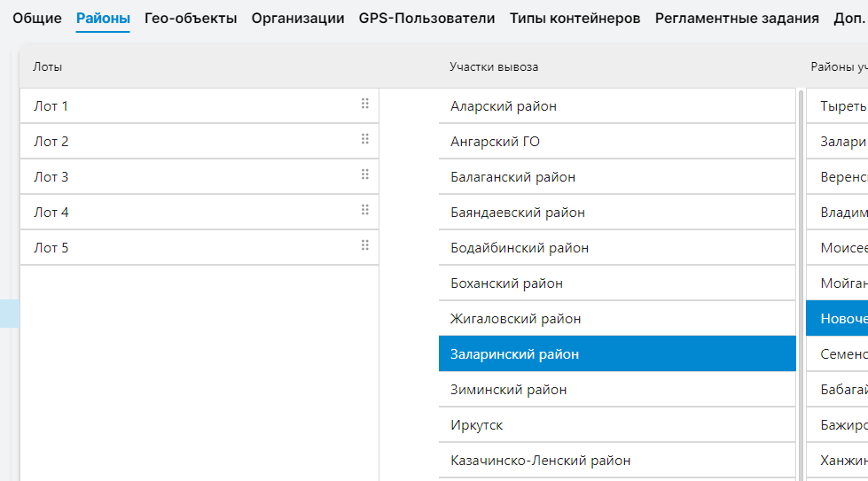The image size is (868, 481).
Task: Select Лот 1 in the lots list
Action: [x=177, y=106]
